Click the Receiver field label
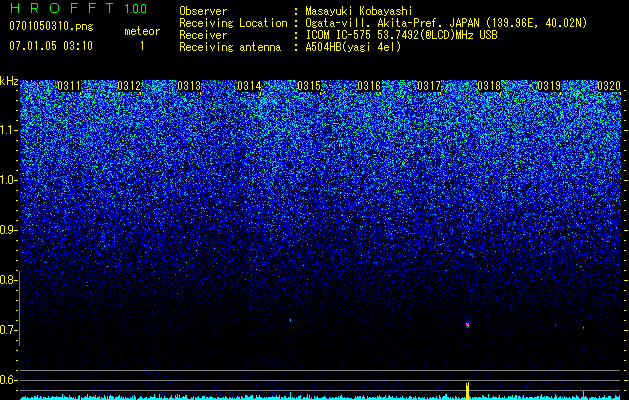The height and width of the screenshot is (400, 629). pyautogui.click(x=203, y=35)
